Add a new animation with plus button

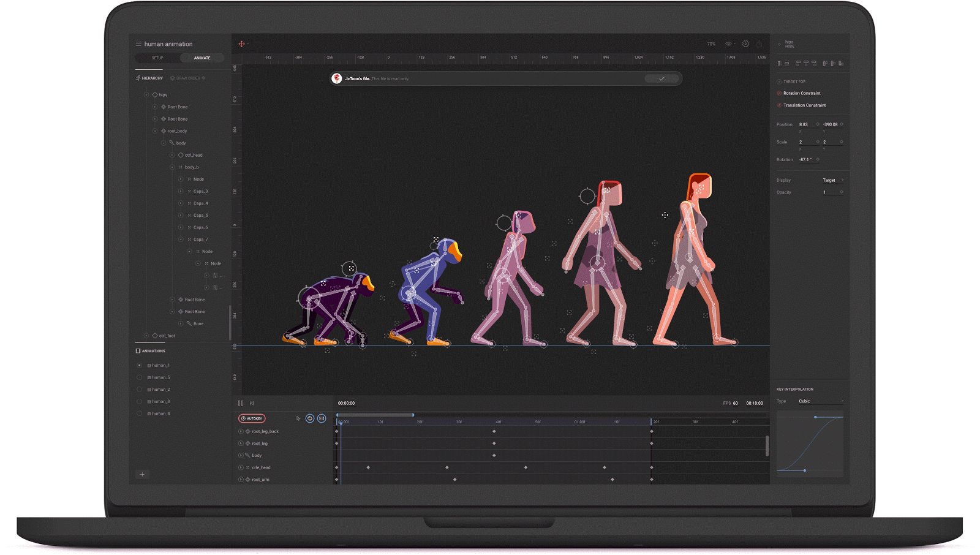pyautogui.click(x=142, y=474)
